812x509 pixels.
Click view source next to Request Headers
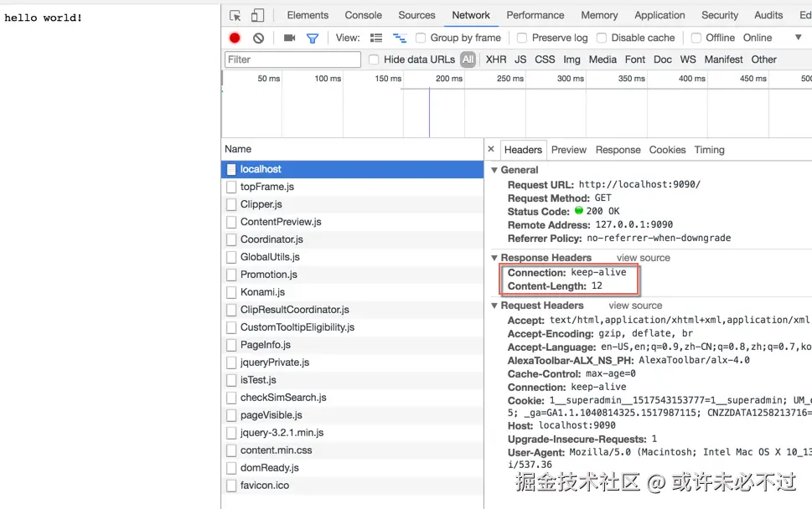tap(635, 306)
